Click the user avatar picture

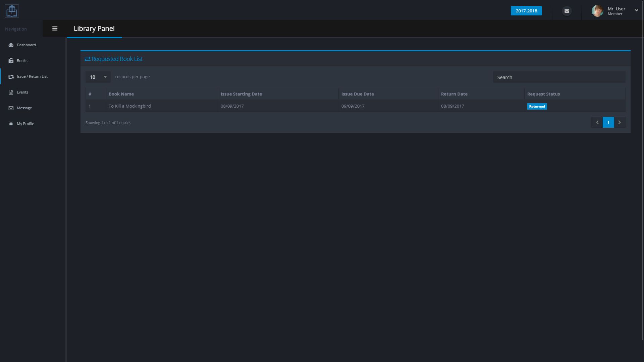tap(597, 11)
